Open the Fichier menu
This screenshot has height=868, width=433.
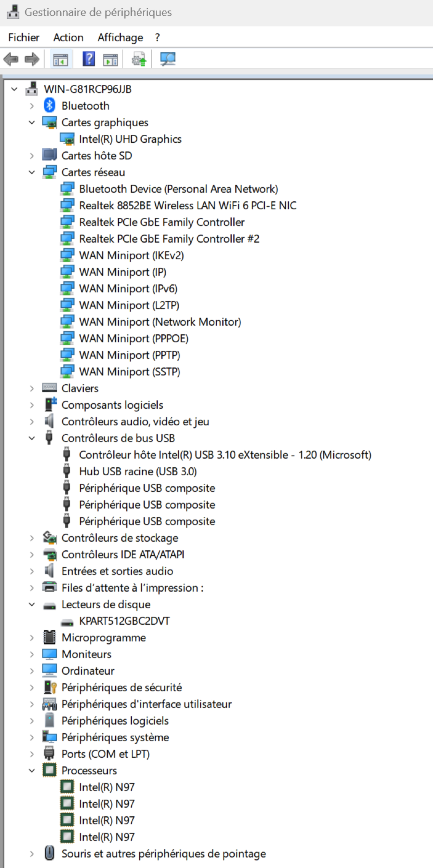(x=24, y=37)
